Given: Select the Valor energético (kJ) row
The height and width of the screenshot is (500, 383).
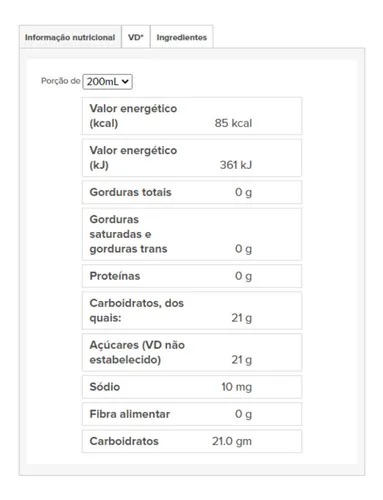Looking at the screenshot, I should 192,158.
